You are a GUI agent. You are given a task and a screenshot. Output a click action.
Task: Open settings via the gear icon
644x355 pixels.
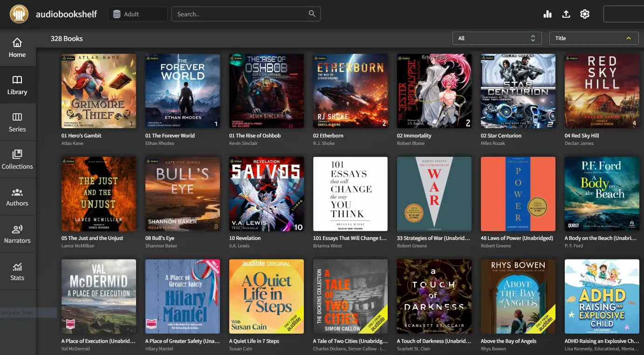[585, 14]
